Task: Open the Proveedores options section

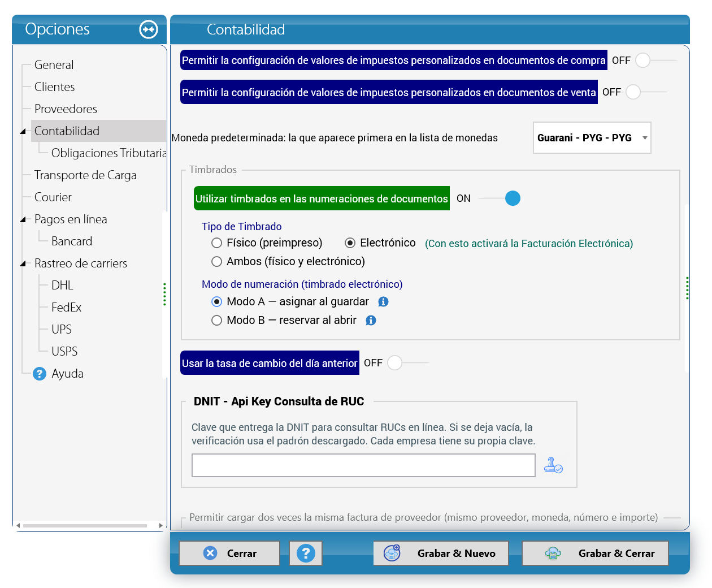Action: 66,109
